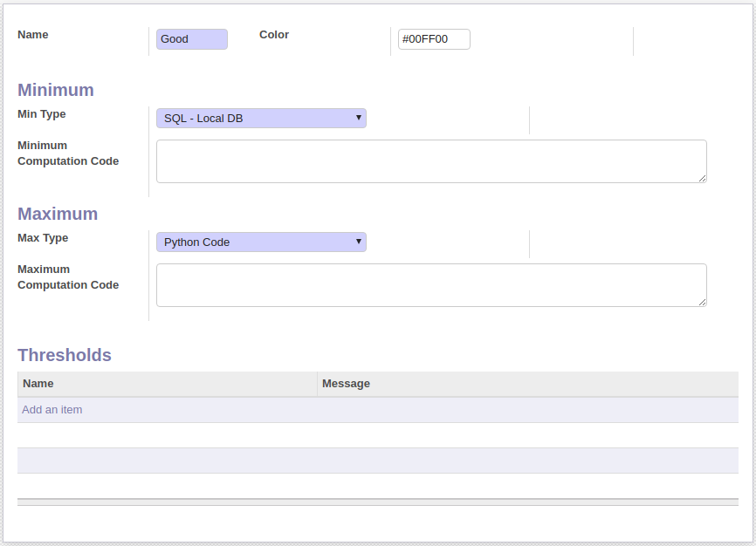Click the Color field showing #00FF00
756x546 pixels.
tap(433, 39)
